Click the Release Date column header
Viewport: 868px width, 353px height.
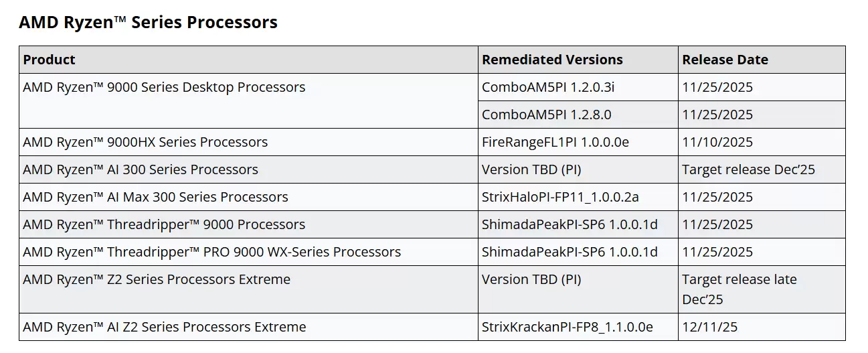pos(725,60)
